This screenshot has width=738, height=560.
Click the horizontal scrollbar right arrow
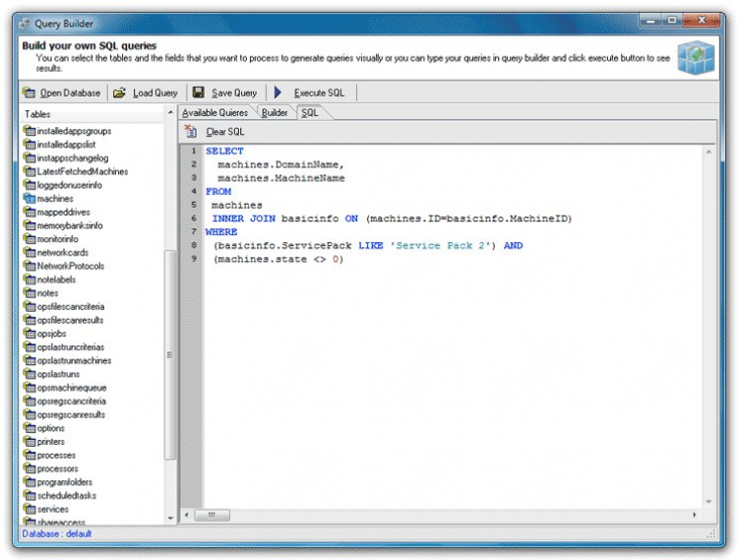tap(695, 515)
